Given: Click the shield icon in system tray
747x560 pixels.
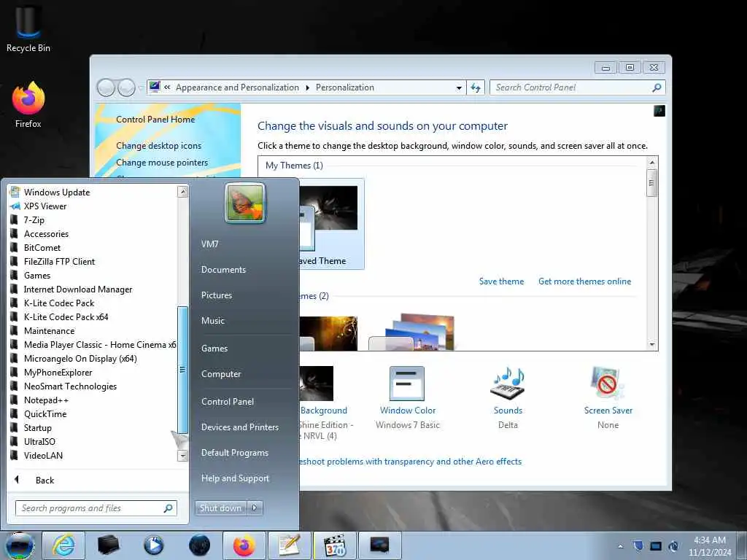Looking at the screenshot, I should pyautogui.click(x=638, y=545).
